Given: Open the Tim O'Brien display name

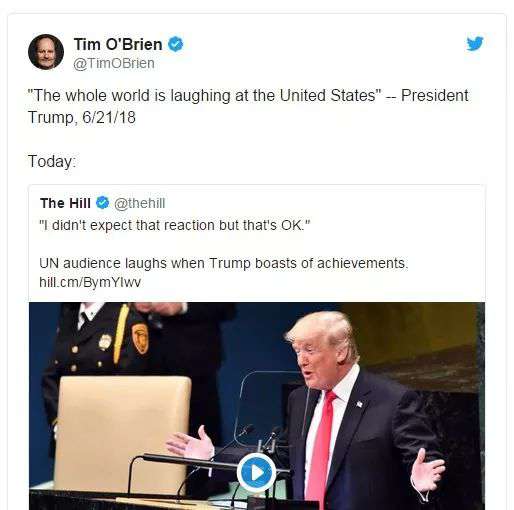Looking at the screenshot, I should 118,44.
